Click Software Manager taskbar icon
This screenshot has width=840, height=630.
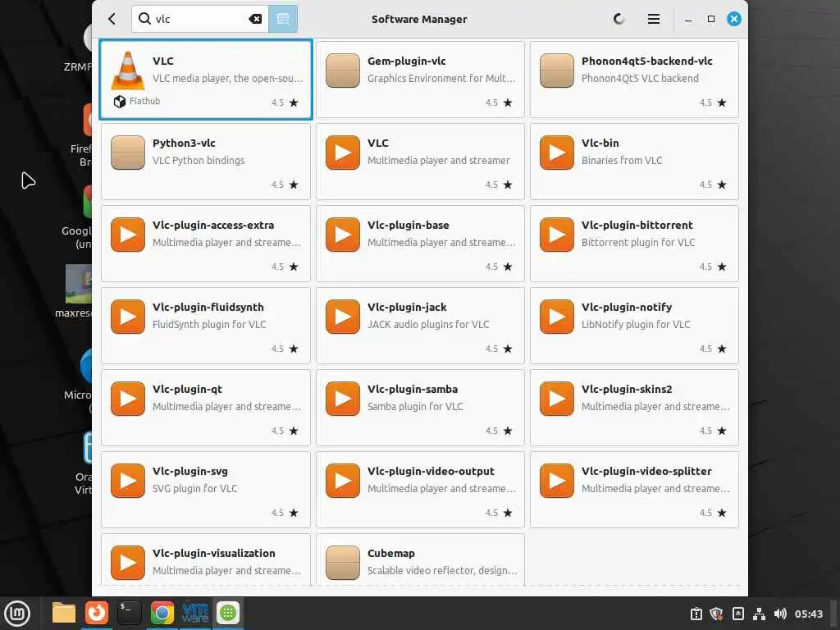[228, 613]
